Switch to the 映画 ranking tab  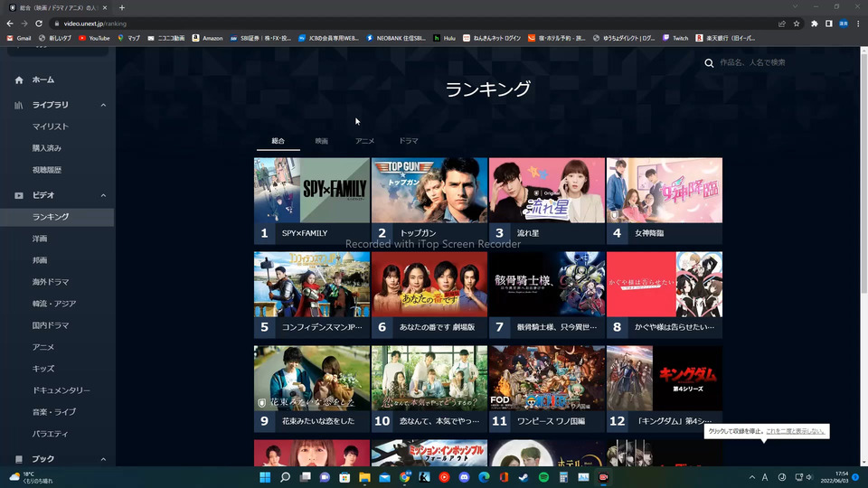(322, 141)
